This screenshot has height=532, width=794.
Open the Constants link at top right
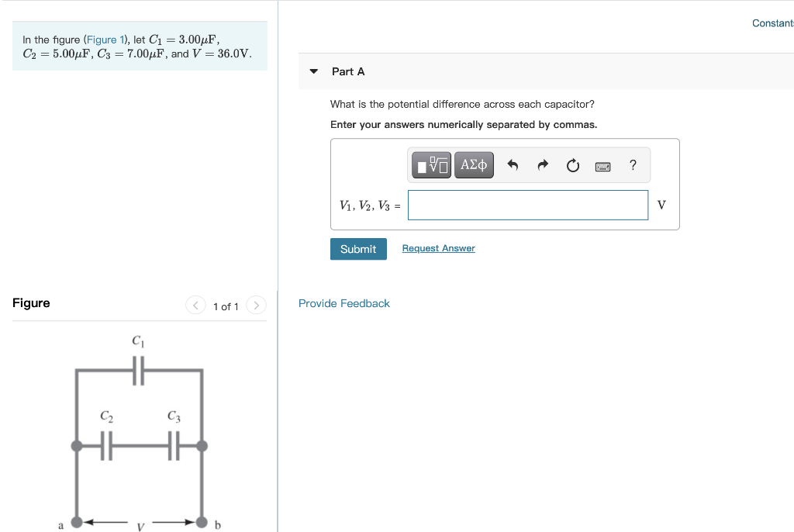coord(772,23)
